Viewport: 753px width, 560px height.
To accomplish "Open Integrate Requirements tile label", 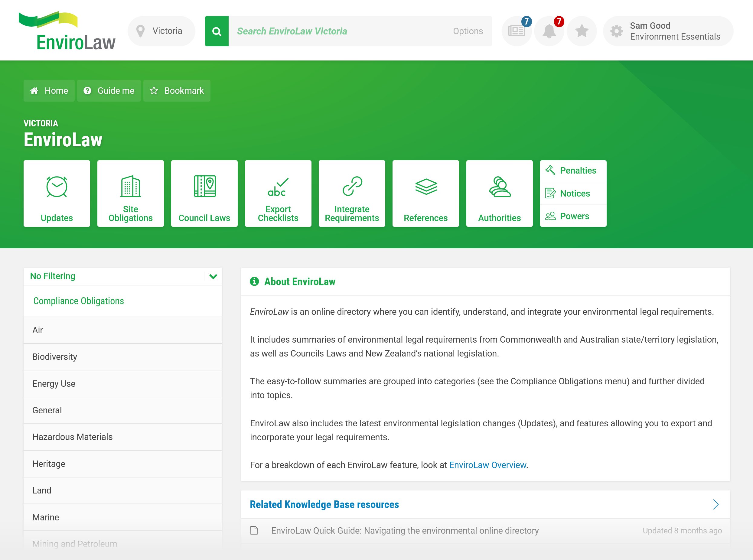I will pos(352,213).
